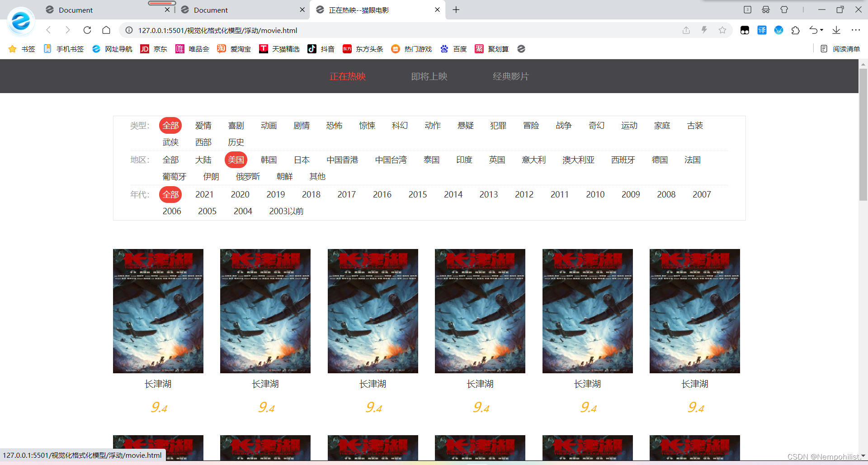Select 正在热映 navigation item

(348, 76)
